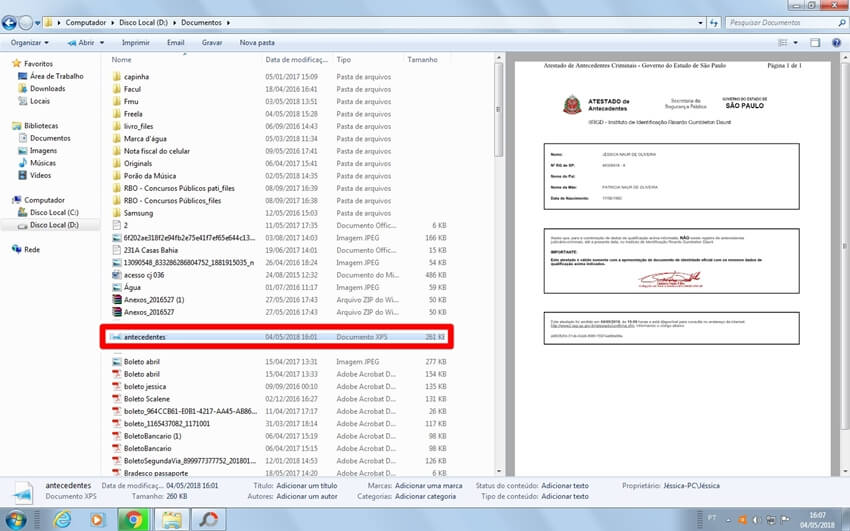Image resolution: width=850 pixels, height=531 pixels.
Task: Open Google Chrome from the taskbar
Action: 134,518
